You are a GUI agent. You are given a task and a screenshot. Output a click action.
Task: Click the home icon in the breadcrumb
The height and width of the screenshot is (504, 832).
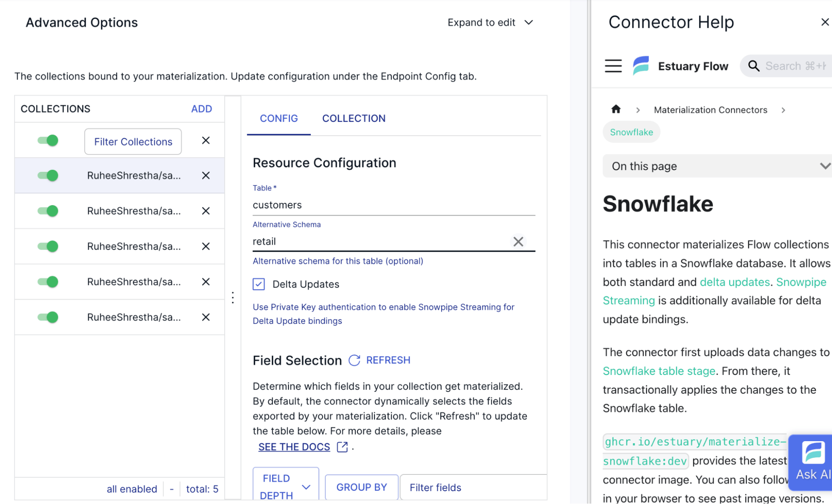[x=616, y=109]
